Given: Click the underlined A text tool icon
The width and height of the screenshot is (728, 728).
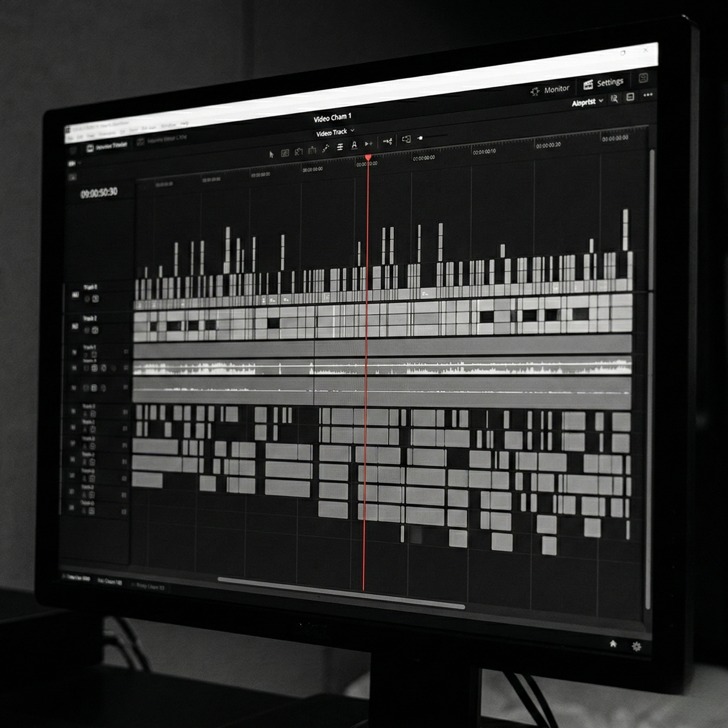Looking at the screenshot, I should [354, 145].
